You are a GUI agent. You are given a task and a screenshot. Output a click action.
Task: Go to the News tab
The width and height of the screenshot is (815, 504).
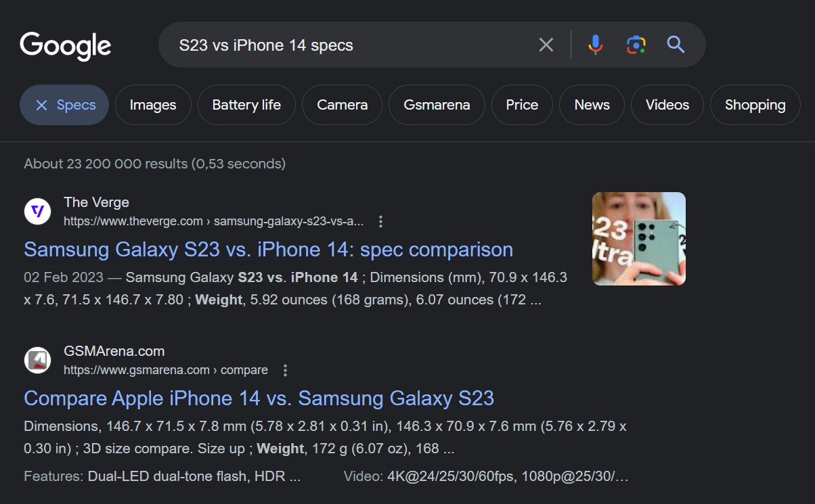pyautogui.click(x=592, y=105)
